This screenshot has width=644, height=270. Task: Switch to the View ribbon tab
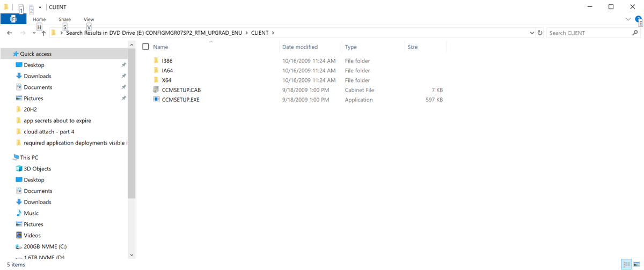(89, 19)
